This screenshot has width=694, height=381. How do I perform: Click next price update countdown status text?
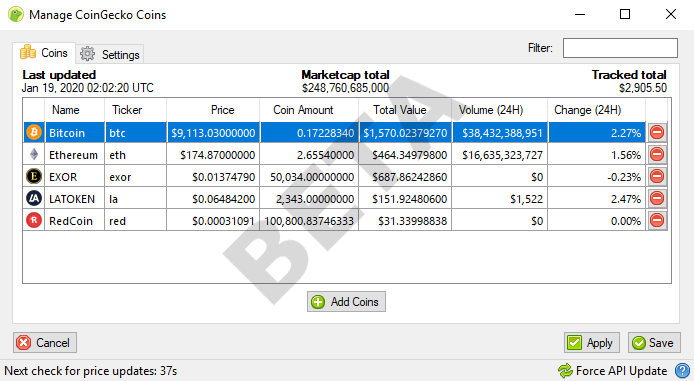[x=91, y=371]
